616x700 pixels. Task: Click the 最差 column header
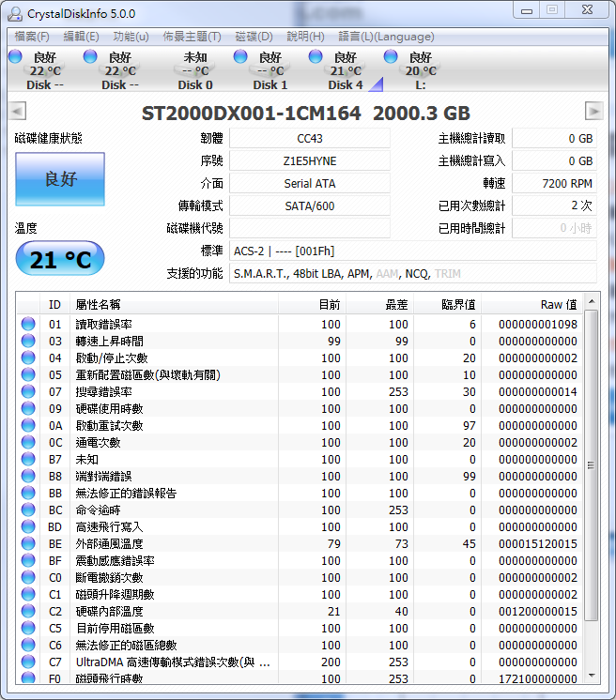[x=379, y=304]
